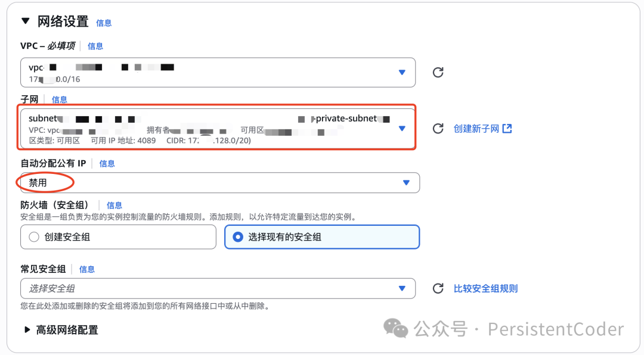Screen dimensions: 644x355
Task: Collapse the 网络设置 section
Action: [26, 21]
